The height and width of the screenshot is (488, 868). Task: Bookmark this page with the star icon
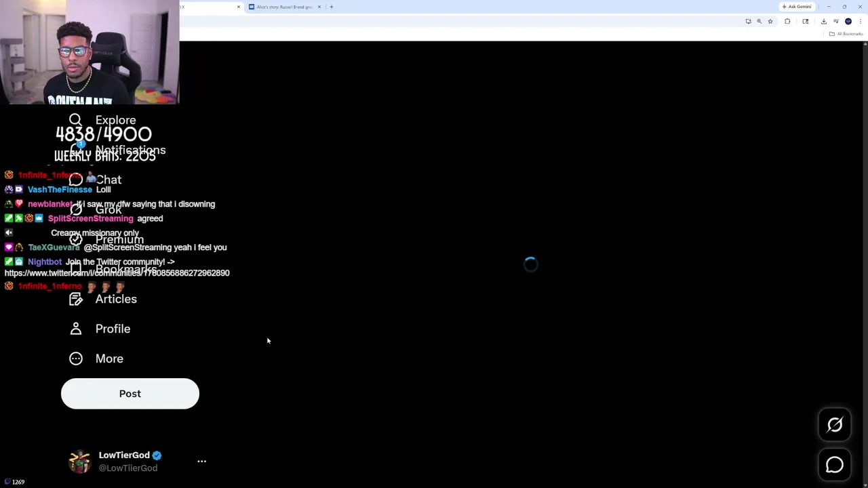(x=770, y=22)
